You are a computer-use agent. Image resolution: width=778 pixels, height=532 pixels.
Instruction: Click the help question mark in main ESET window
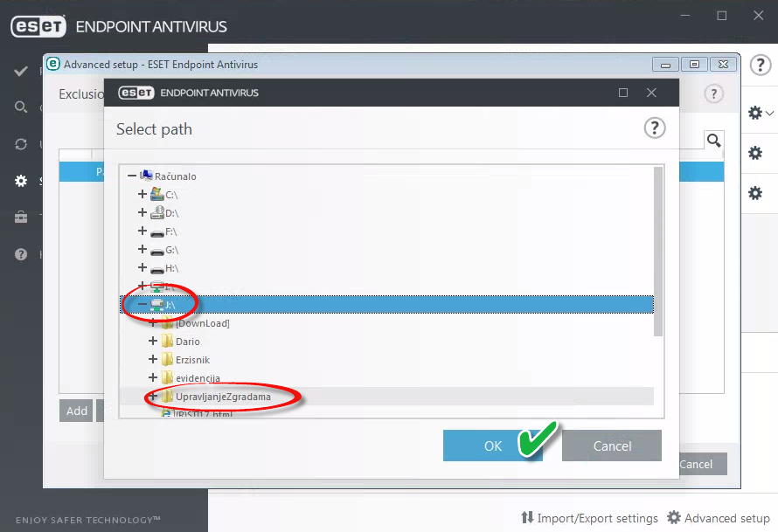pos(761,65)
